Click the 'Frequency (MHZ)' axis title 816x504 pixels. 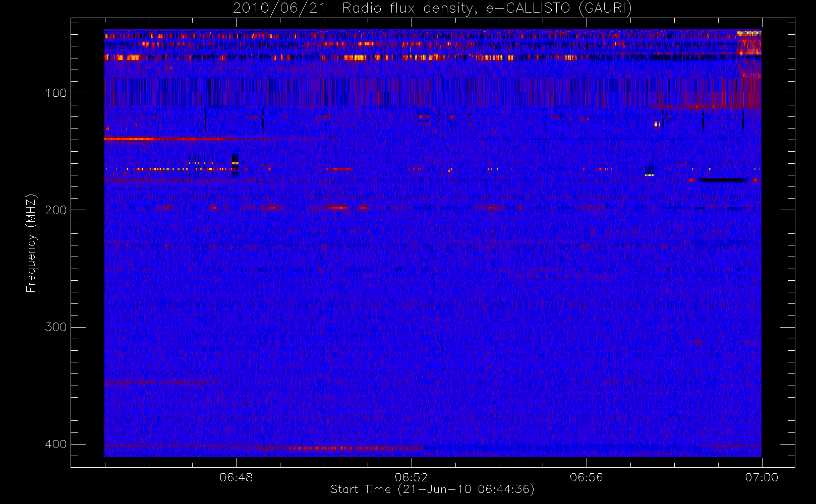(x=31, y=243)
